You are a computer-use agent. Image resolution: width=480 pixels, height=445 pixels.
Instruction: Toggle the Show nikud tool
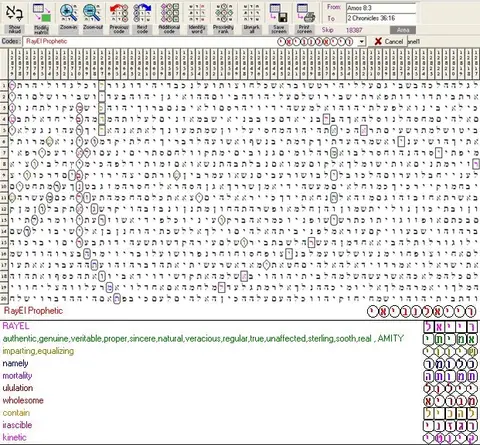click(x=14, y=18)
